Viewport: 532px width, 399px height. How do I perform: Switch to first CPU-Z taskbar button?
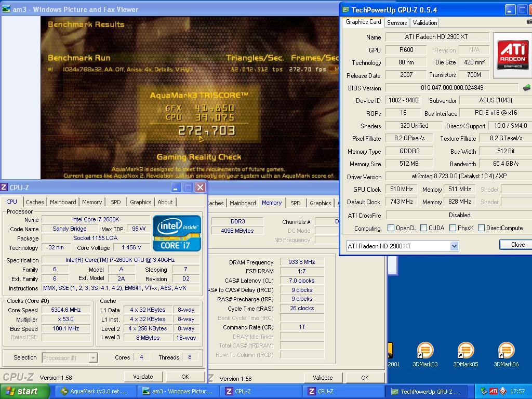click(261, 392)
